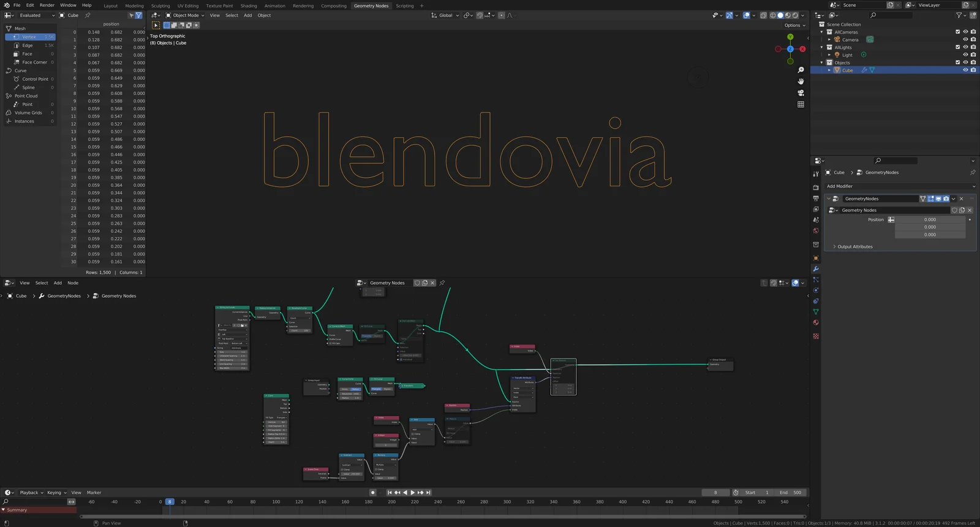Open the Render menu
Viewport: 980px width, 527px height.
click(47, 5)
